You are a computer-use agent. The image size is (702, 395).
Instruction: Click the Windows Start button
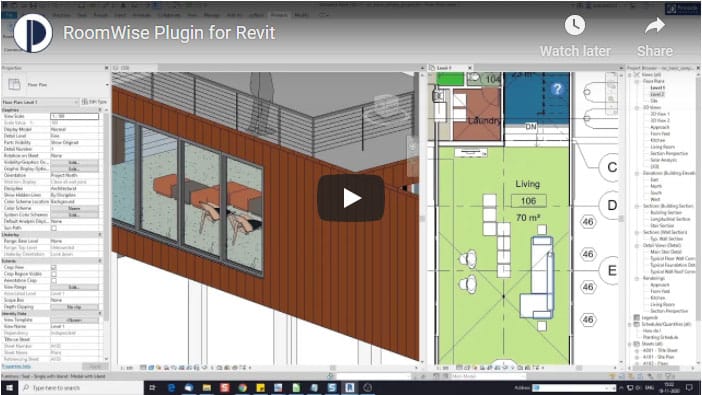click(x=9, y=387)
